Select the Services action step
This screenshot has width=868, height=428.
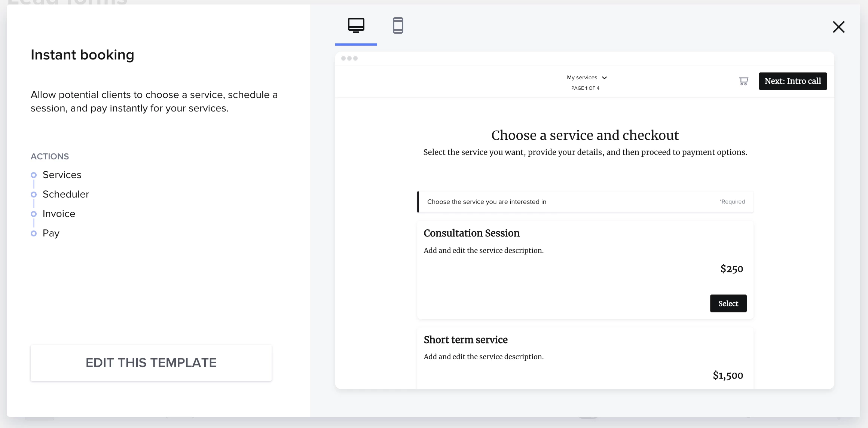pos(62,175)
